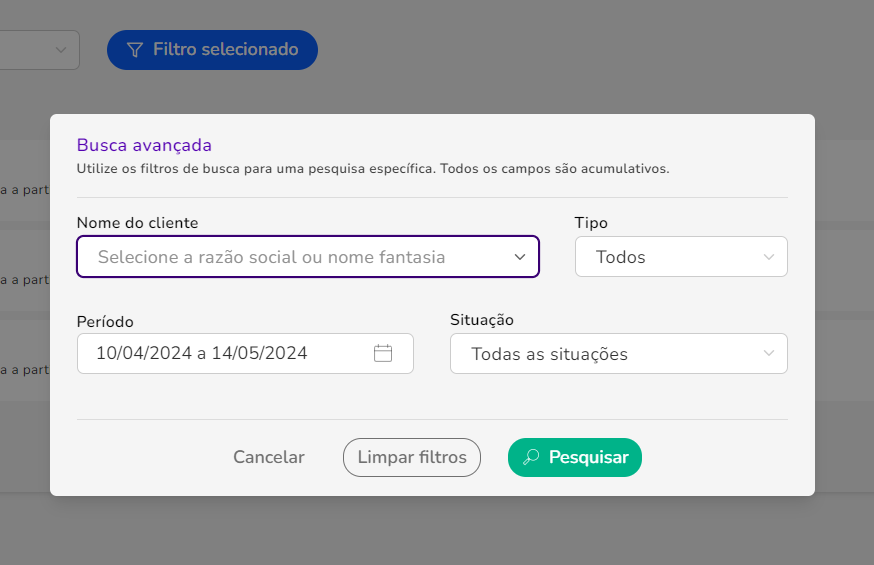Screen dimensions: 874x565
Task: Click the Tipo label
Action: pyautogui.click(x=591, y=223)
